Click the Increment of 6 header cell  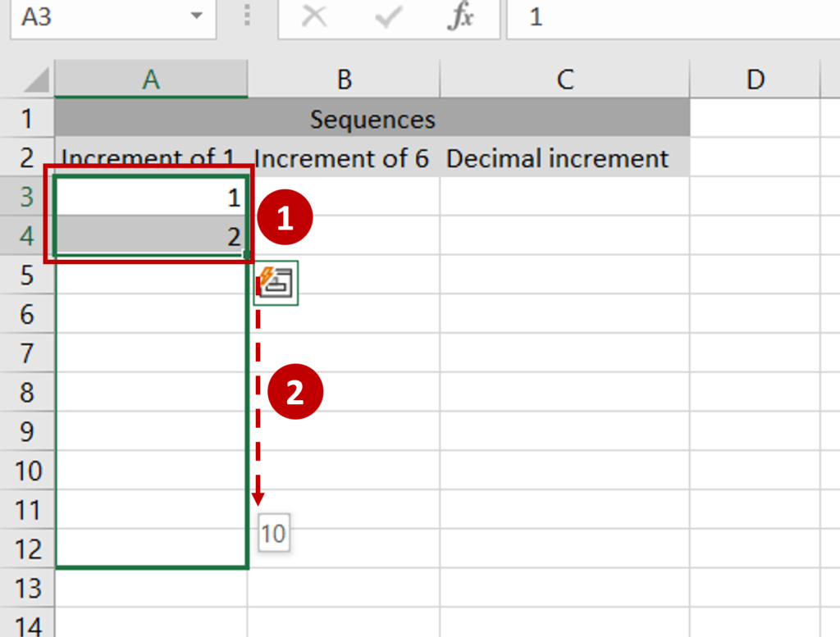tap(344, 157)
